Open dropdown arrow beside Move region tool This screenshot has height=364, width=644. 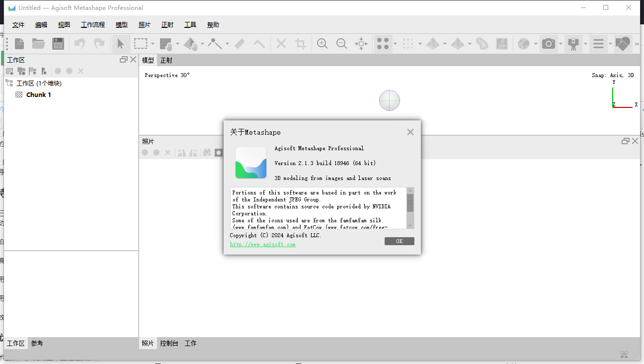point(177,44)
